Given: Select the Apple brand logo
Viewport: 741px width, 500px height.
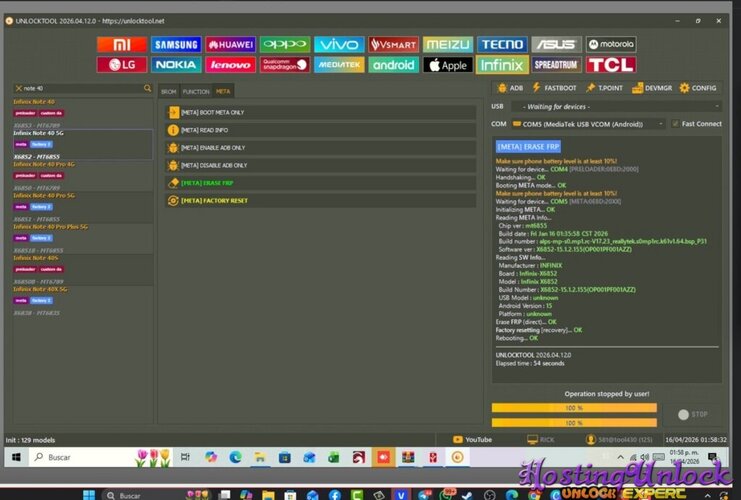Looking at the screenshot, I should [x=448, y=65].
